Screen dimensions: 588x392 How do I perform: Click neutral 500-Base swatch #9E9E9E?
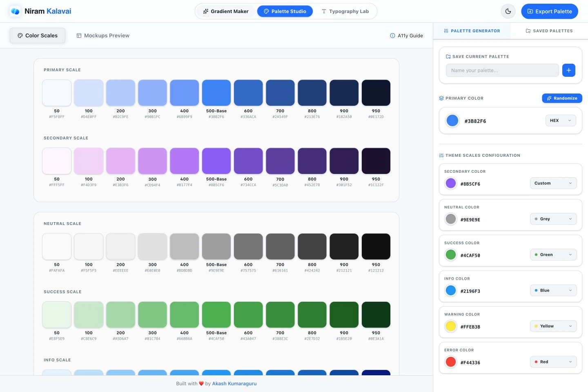[216, 247]
